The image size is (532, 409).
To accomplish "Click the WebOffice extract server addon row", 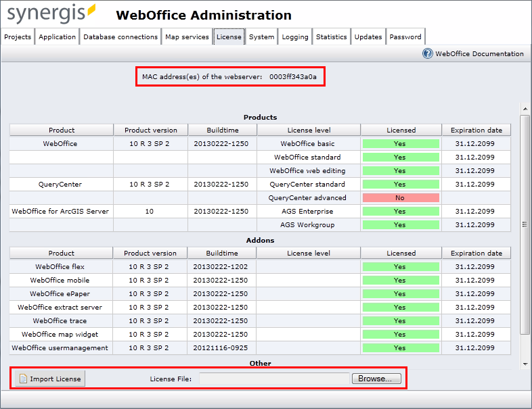I will coord(260,308).
